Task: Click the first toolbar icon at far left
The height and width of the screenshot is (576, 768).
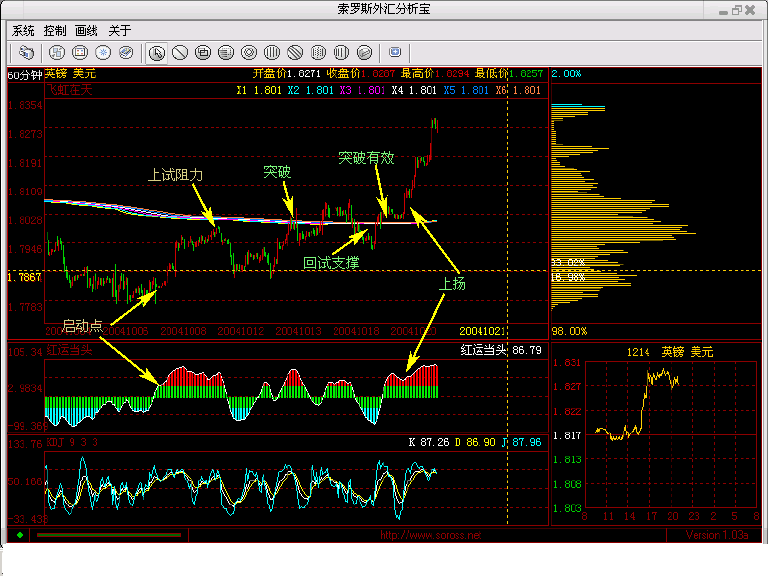Action: click(x=26, y=51)
